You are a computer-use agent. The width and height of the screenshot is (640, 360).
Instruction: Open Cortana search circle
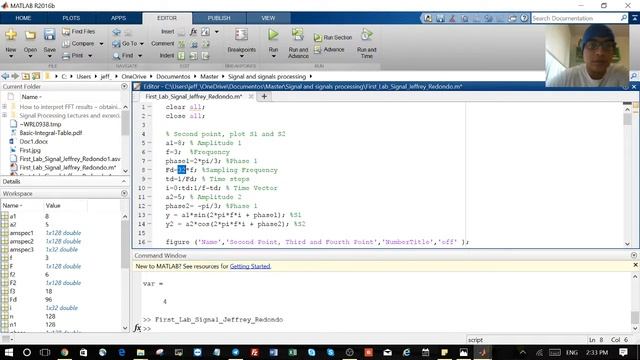point(27,352)
